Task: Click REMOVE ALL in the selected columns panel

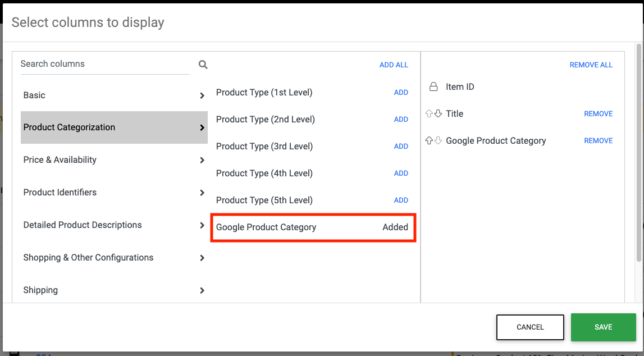Action: (x=591, y=65)
